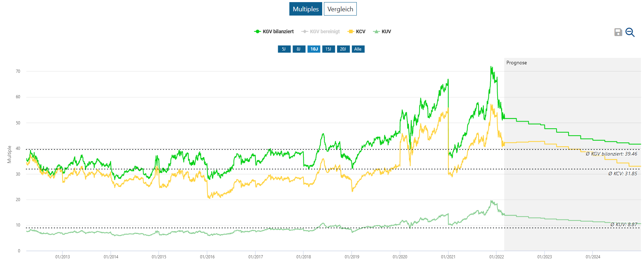Screen dimensions: 644x264
Task: Click the 01/2020 x-axis label
Action: (x=400, y=257)
